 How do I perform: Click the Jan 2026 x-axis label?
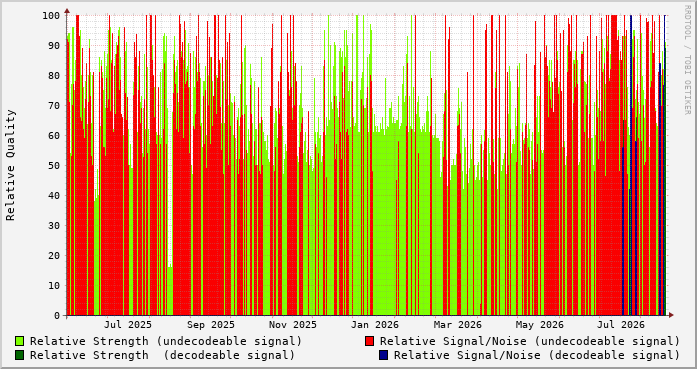(x=375, y=325)
